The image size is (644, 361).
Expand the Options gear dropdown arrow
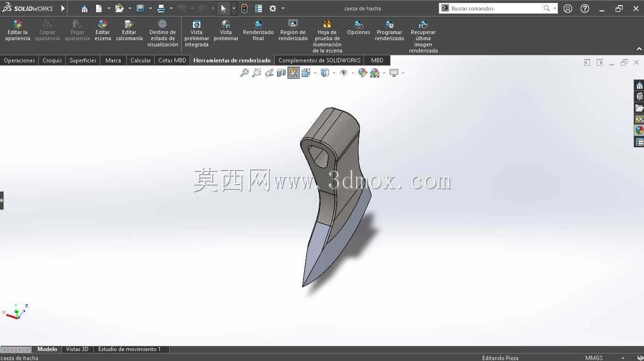click(283, 9)
